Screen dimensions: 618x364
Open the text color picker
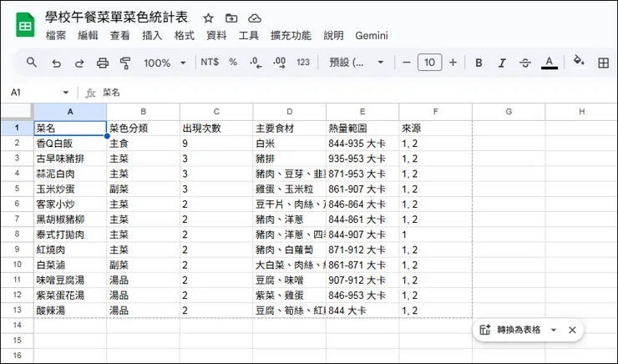coord(549,63)
